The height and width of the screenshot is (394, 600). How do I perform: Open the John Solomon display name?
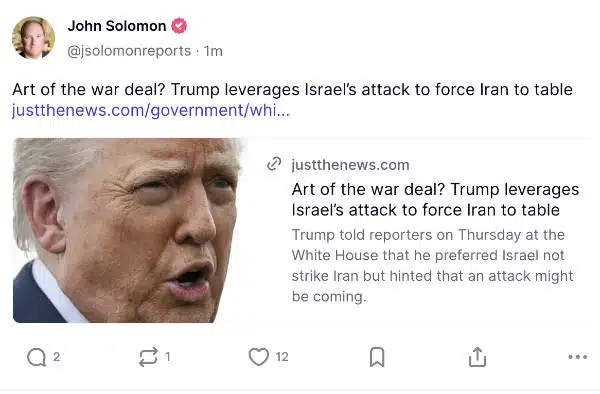click(117, 26)
